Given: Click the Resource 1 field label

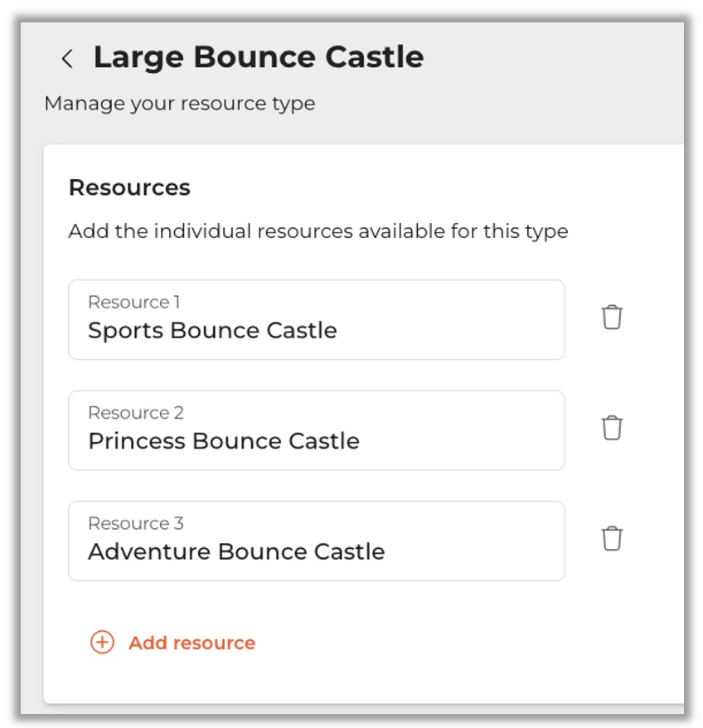Looking at the screenshot, I should tap(133, 302).
